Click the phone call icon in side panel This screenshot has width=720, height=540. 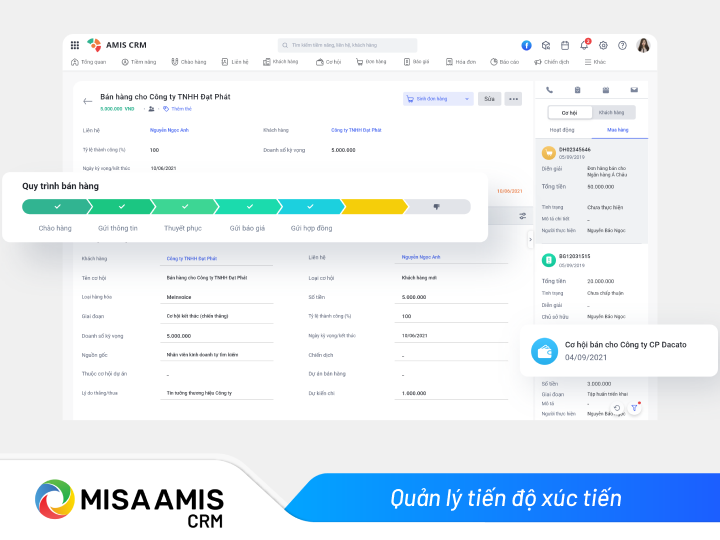pos(549,90)
